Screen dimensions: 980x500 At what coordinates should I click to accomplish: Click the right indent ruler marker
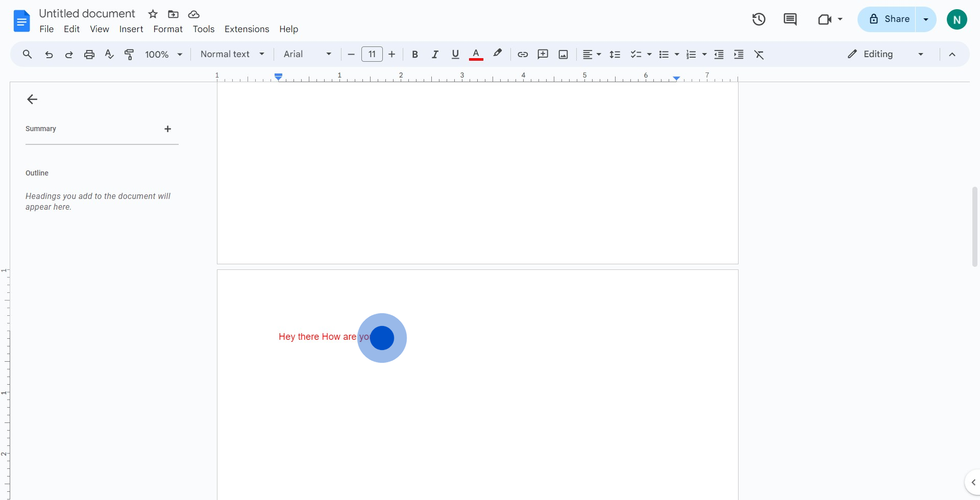point(676,78)
